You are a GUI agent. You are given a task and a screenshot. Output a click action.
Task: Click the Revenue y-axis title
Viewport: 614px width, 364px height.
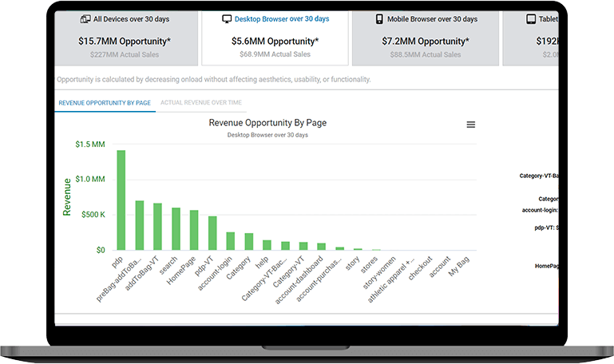click(x=67, y=197)
